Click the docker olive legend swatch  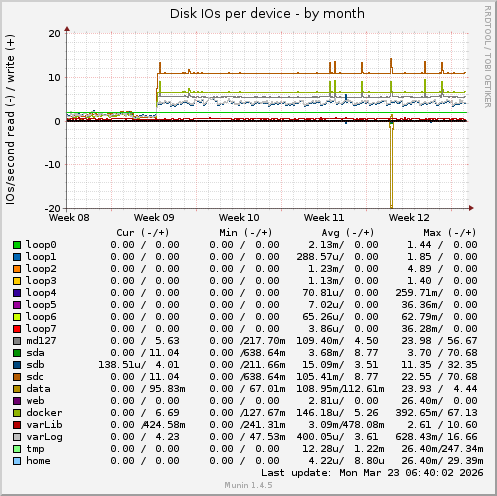point(17,413)
